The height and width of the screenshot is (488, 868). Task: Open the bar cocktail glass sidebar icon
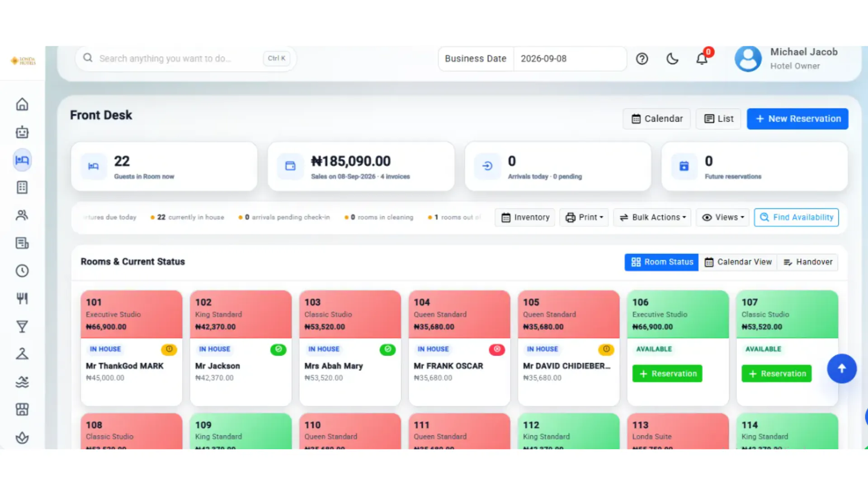[22, 326]
